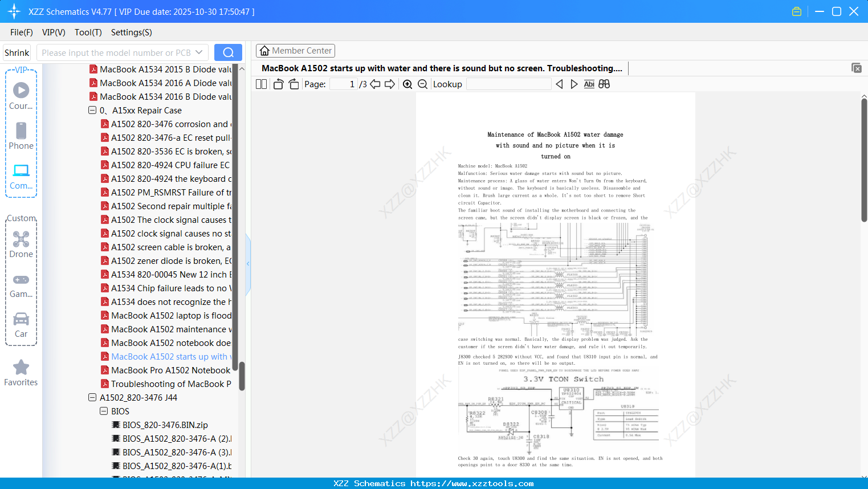Click the document viewer vertical scrollbar

coord(864,160)
